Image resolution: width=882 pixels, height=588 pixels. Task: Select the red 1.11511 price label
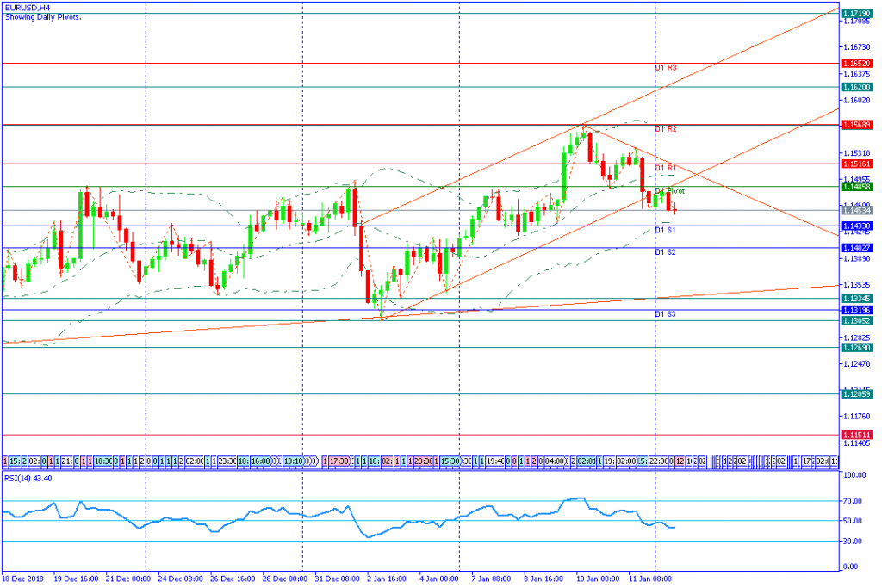pyautogui.click(x=857, y=435)
